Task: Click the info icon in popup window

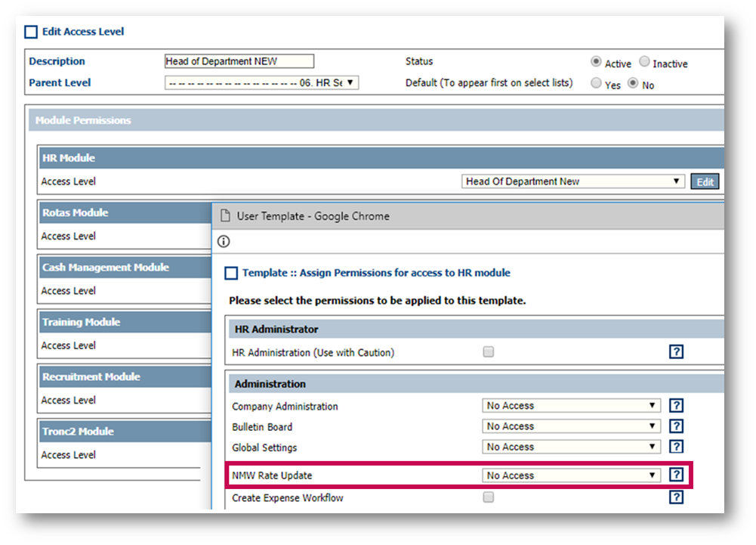Action: (x=224, y=242)
